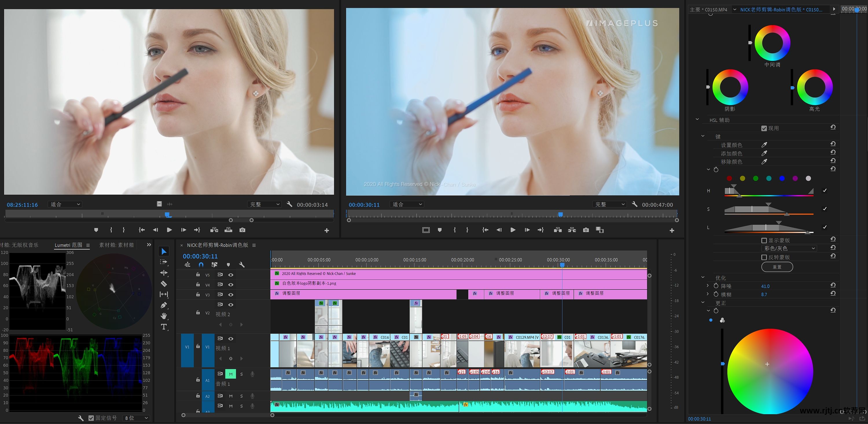Play the program monitor sequence
Screen dimensions: 868x424
[x=512, y=230]
